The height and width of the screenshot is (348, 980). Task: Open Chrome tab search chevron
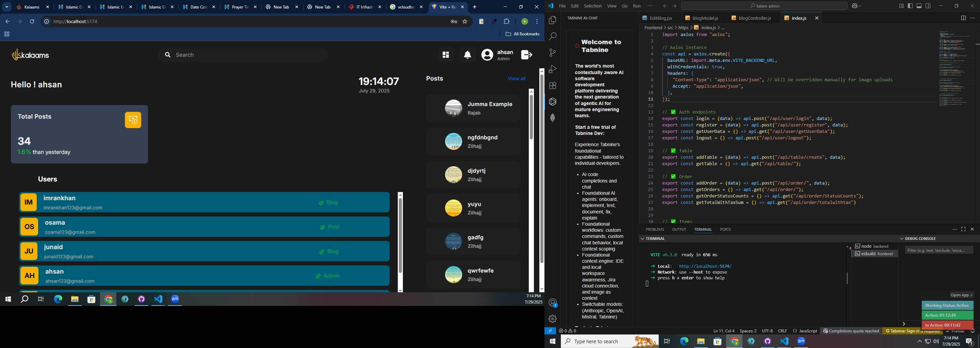pos(7,7)
